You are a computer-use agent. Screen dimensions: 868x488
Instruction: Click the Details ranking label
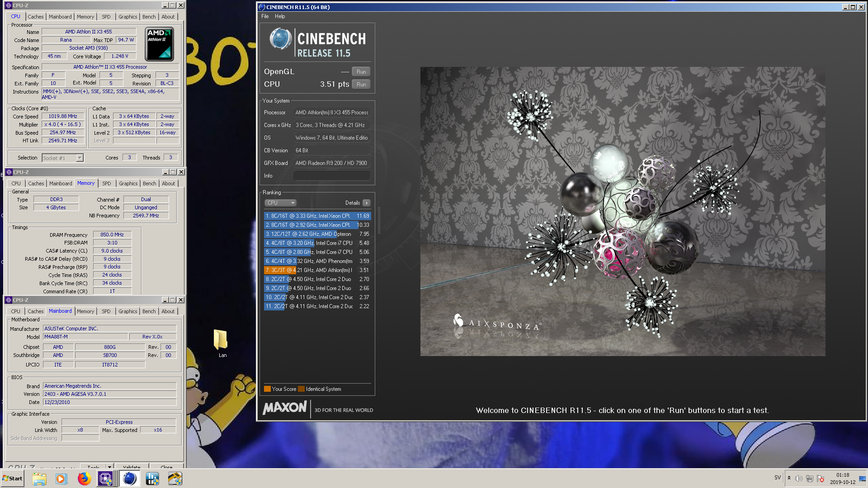(353, 203)
